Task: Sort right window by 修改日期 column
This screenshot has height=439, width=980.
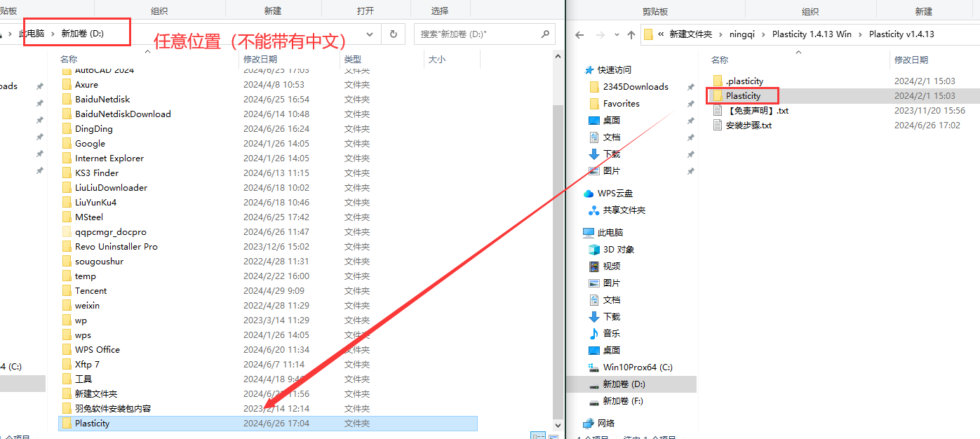Action: 911,60
